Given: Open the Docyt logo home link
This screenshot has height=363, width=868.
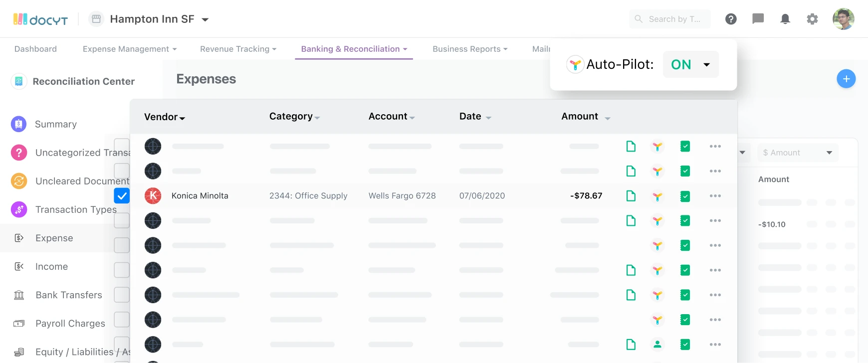Looking at the screenshot, I should click(x=40, y=19).
